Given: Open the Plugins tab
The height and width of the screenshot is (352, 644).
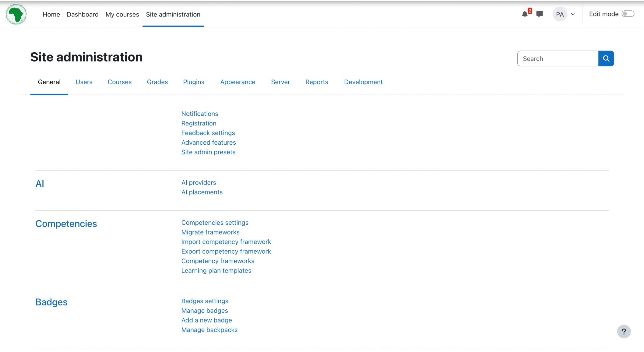Looking at the screenshot, I should 194,82.
